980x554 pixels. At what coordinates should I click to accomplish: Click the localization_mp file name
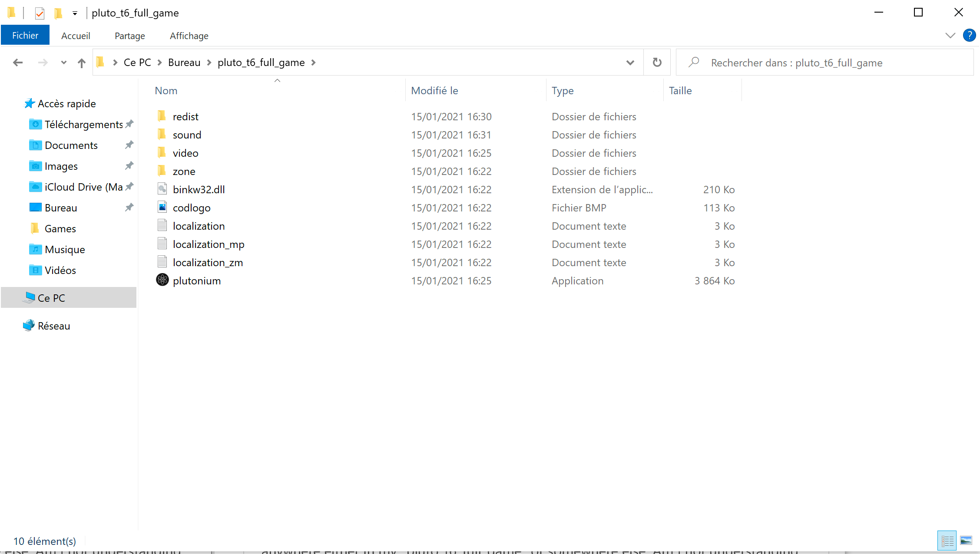coord(209,244)
